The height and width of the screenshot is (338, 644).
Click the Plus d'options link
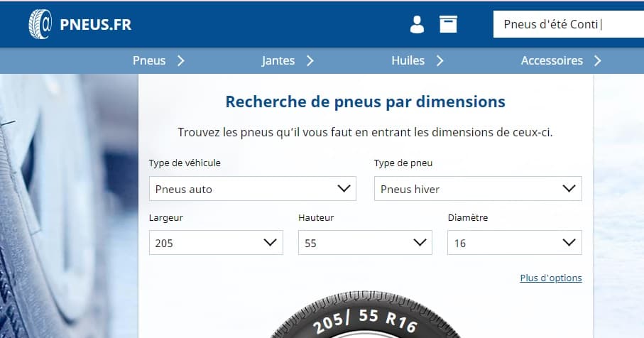pyautogui.click(x=550, y=278)
